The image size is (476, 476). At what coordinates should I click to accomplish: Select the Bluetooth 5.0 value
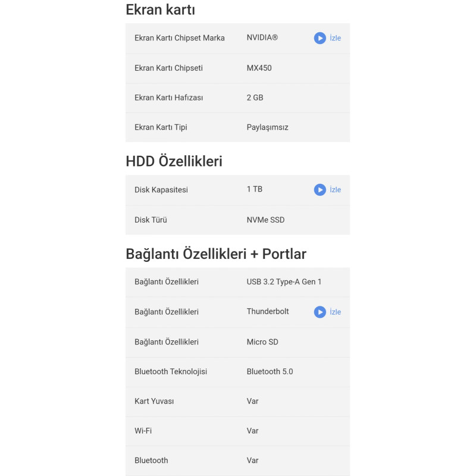[x=270, y=372]
